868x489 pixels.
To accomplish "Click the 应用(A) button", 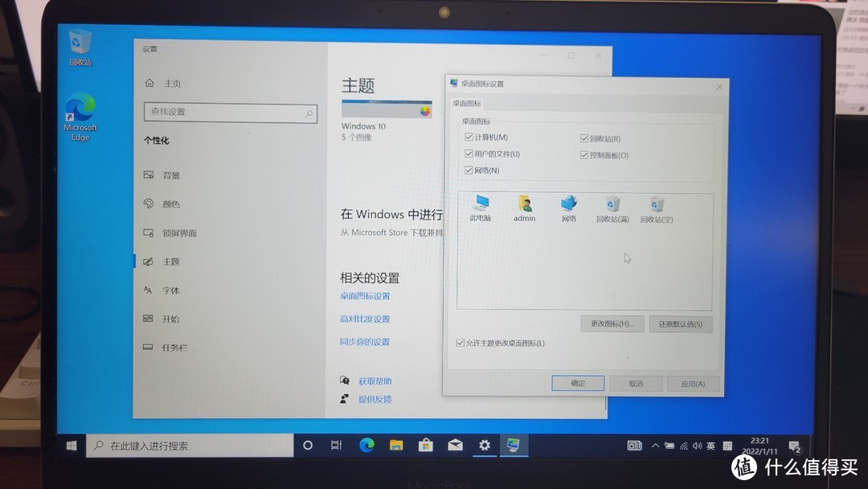I will (693, 384).
